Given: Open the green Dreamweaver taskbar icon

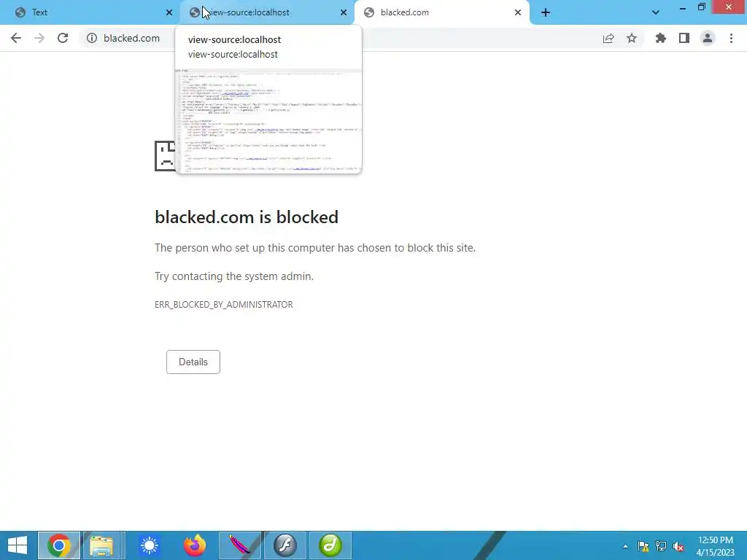Looking at the screenshot, I should tap(330, 545).
